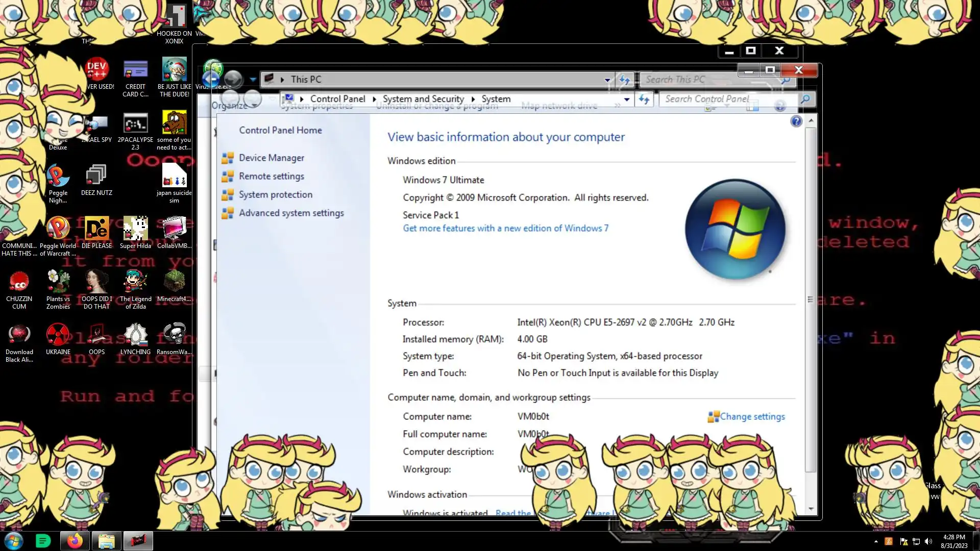Viewport: 980px width, 551px height.
Task: Click the Advanced system settings shield icon
Action: pyautogui.click(x=228, y=213)
